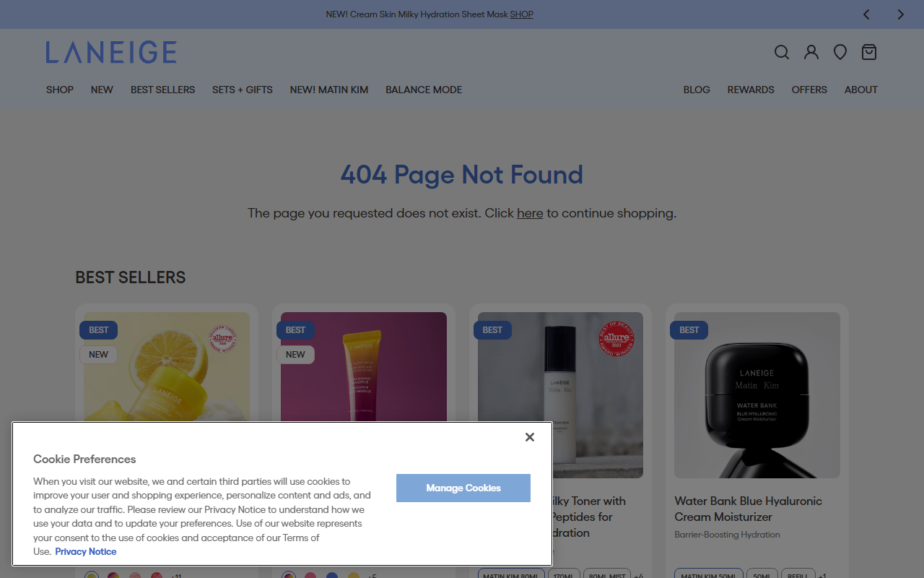Open Water Bank Blue Hyaluronic Cream Moisturizer title
This screenshot has height=578, width=924.
749,509
